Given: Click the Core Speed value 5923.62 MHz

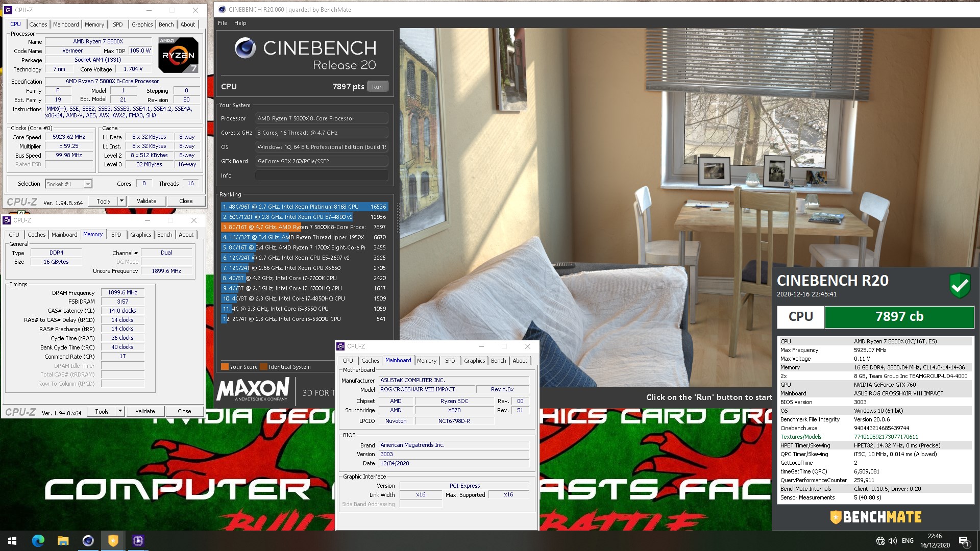Looking at the screenshot, I should [69, 137].
